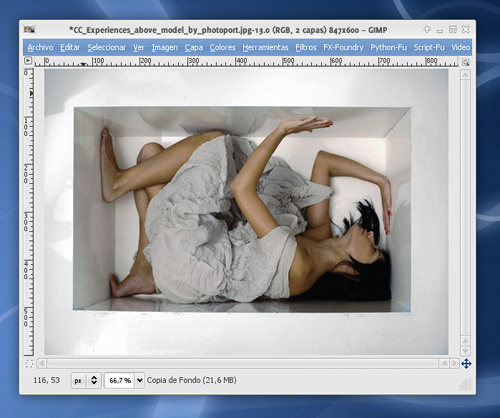Viewport: 500px width, 418px height.
Task: Click the shade (up arrow) title bar button
Action: (427, 29)
